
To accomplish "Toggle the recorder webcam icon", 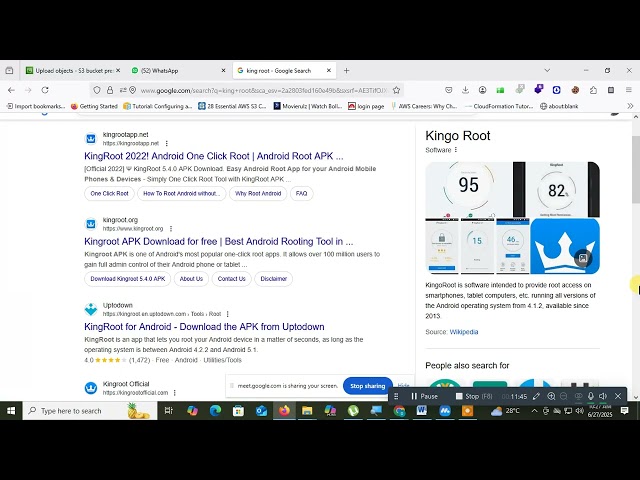I will pyautogui.click(x=578, y=396).
